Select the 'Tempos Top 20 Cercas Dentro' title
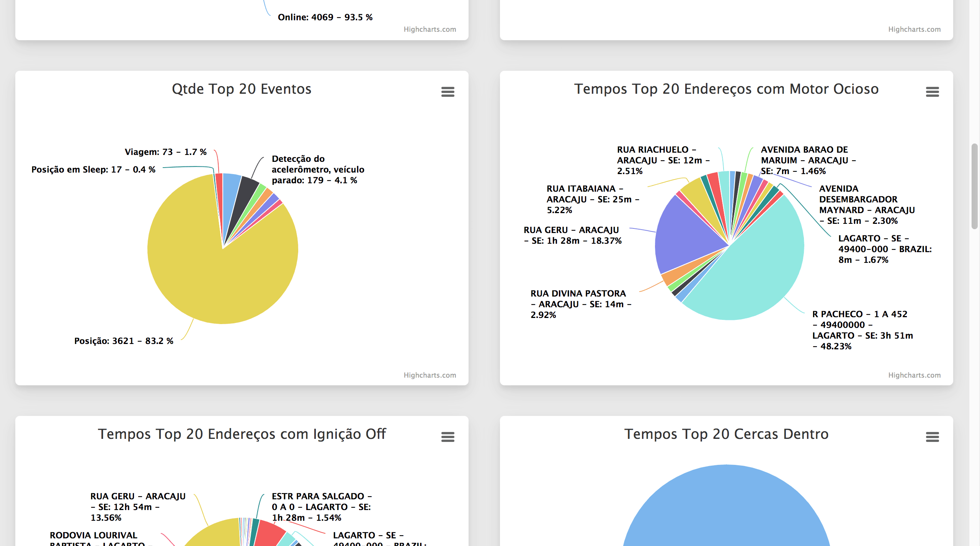The height and width of the screenshot is (546, 980). (x=726, y=434)
